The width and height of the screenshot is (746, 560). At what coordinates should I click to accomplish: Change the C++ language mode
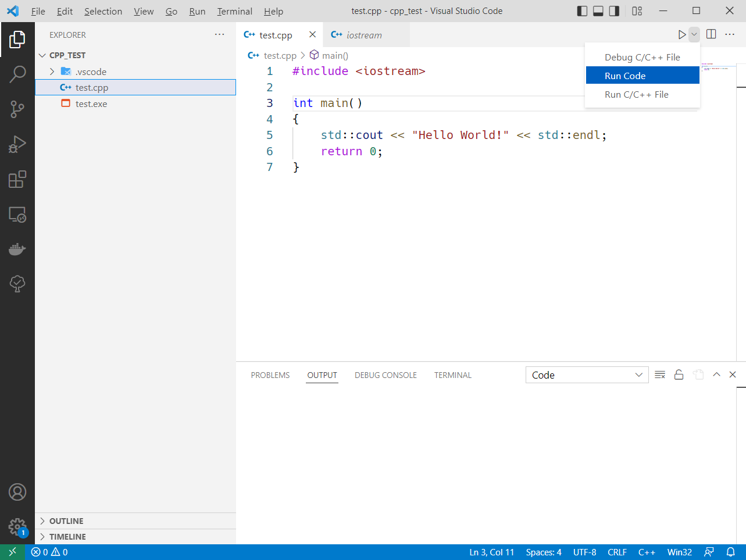click(647, 552)
